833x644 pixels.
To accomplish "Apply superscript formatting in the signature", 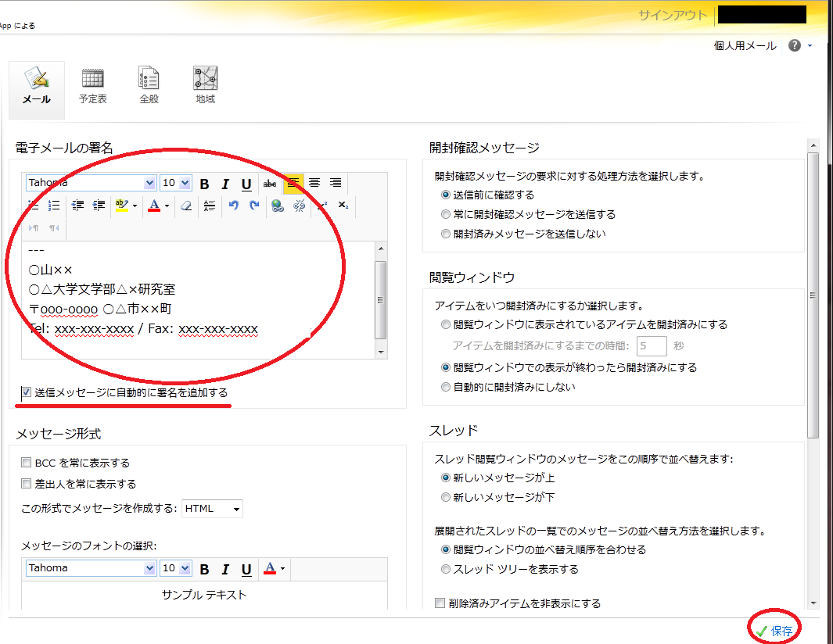I will pyautogui.click(x=322, y=206).
